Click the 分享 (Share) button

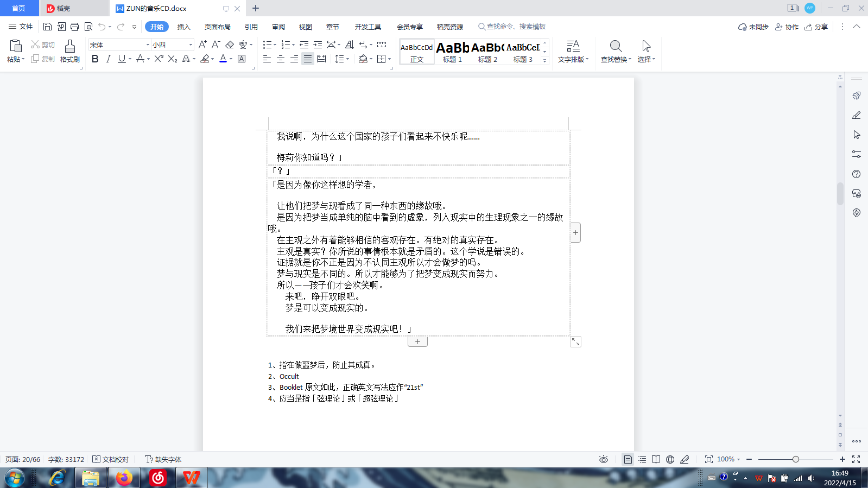tap(816, 27)
